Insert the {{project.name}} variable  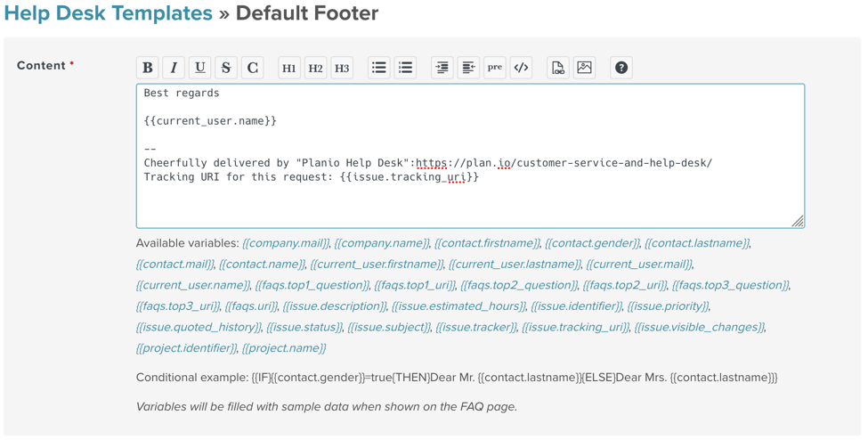(284, 348)
